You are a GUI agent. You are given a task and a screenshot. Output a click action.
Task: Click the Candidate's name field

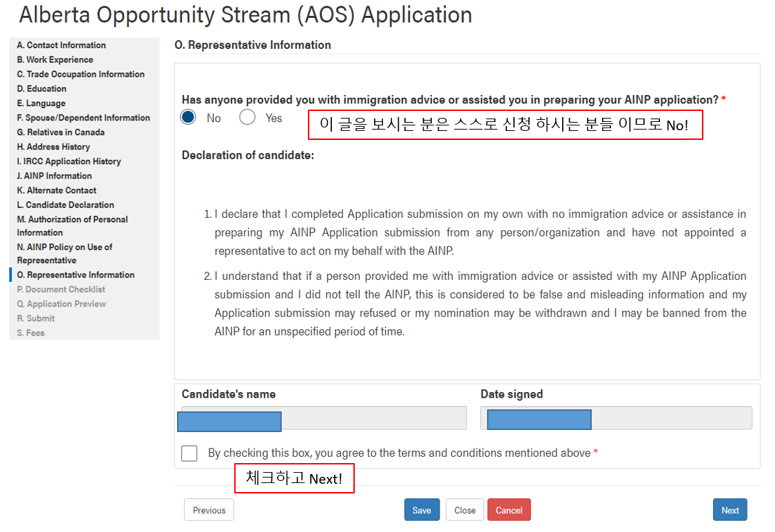pyautogui.click(x=324, y=418)
